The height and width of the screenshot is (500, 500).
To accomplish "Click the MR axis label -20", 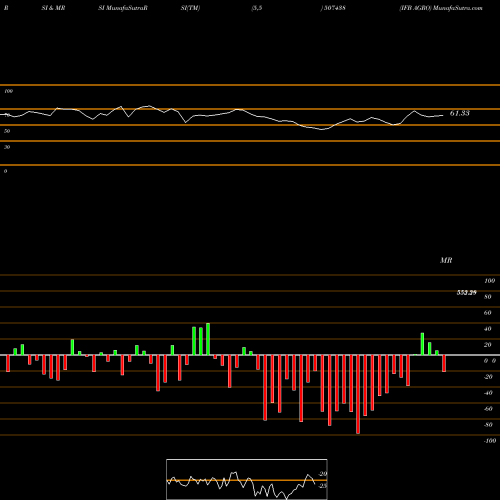I will pyautogui.click(x=488, y=377).
